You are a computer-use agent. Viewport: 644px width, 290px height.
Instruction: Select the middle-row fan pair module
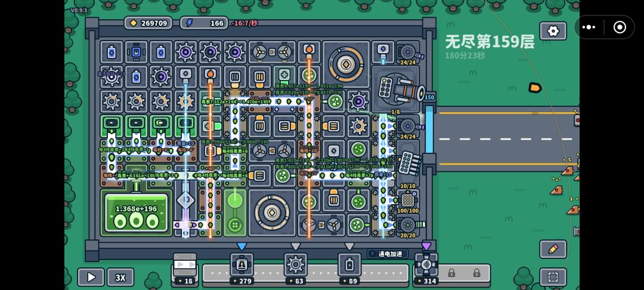(271, 151)
